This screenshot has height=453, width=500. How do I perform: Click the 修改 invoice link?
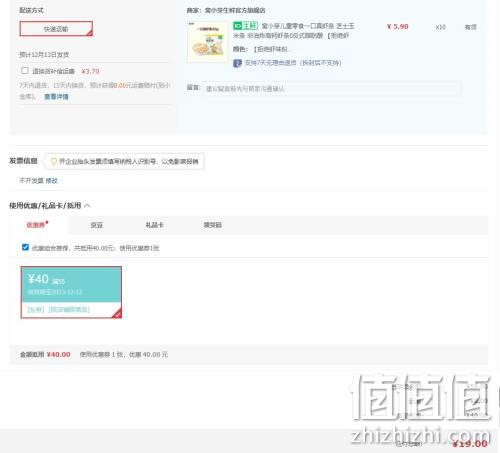pos(51,181)
